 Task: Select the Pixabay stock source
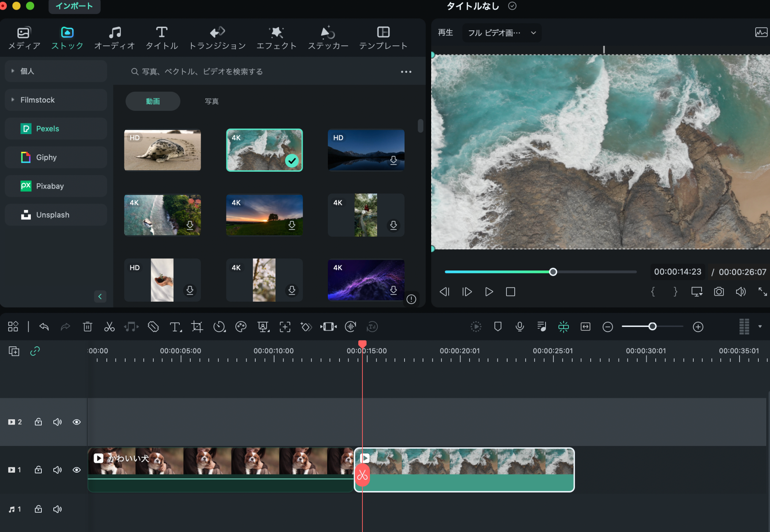pos(56,186)
